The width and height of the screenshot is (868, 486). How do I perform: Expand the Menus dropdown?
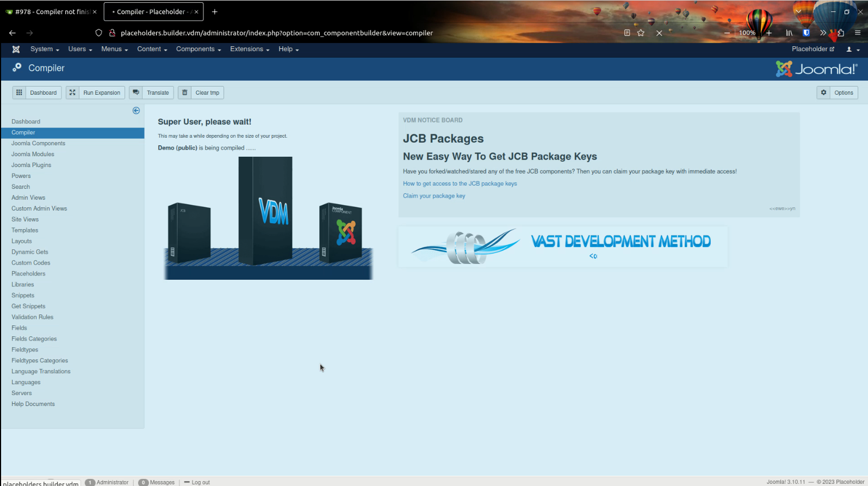tap(114, 49)
